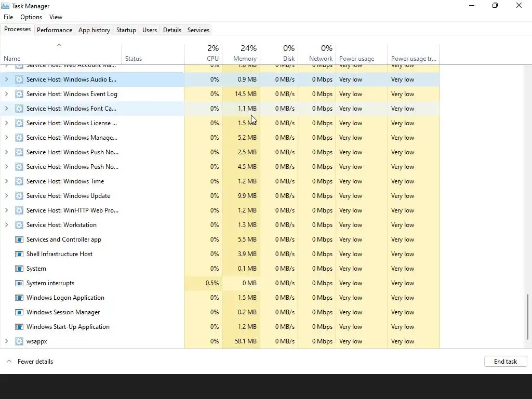This screenshot has height=399, width=532.
Task: Sort by Power usage trend column header
Action: (414, 54)
